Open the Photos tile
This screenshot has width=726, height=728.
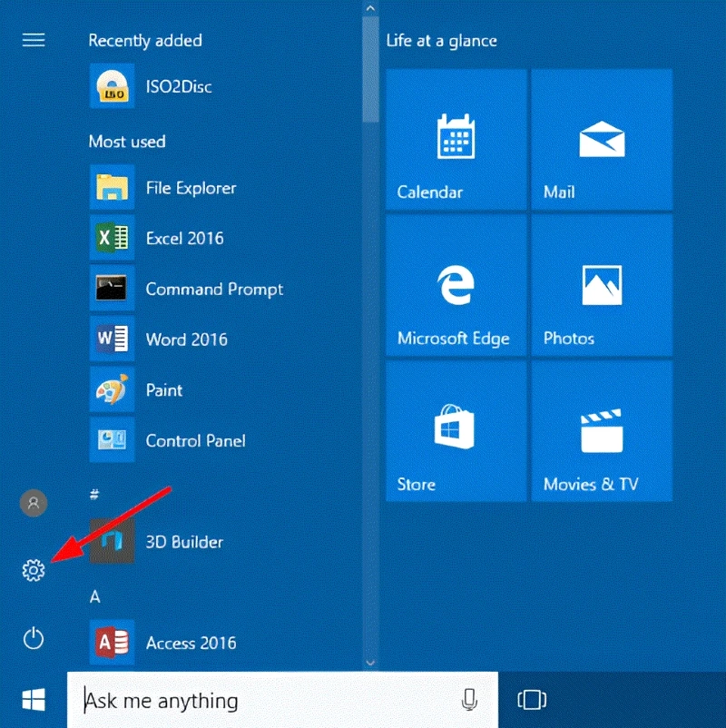[x=602, y=286]
